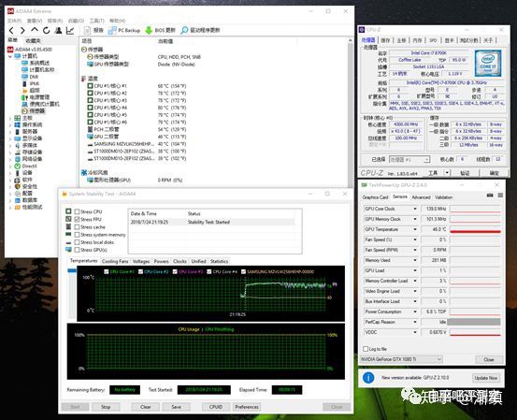Screen dimensions: 517x420
Task: Open GPU Temperature sensor dropdown
Action: point(415,229)
